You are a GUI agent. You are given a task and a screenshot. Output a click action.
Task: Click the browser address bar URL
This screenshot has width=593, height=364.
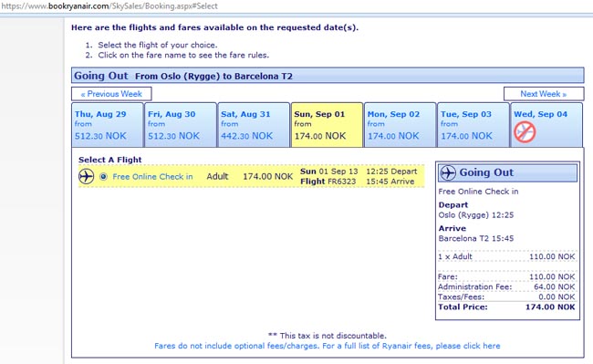(109, 6)
